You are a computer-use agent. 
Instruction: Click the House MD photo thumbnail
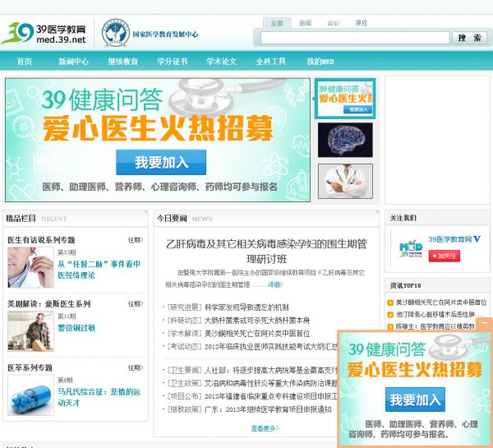(31, 331)
